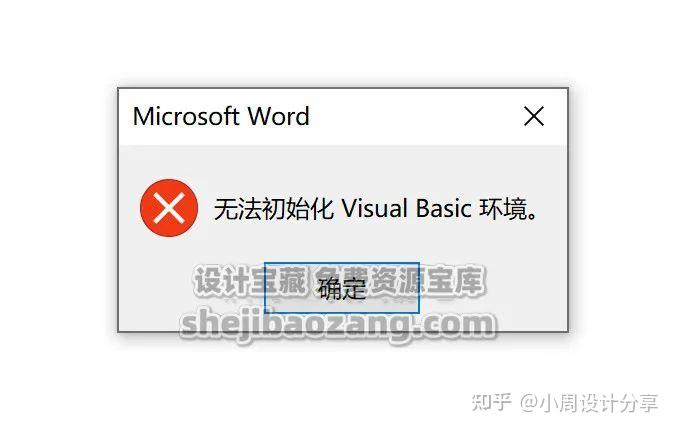Click the white cross inside the red circle
The image size is (675, 430).
[x=169, y=208]
